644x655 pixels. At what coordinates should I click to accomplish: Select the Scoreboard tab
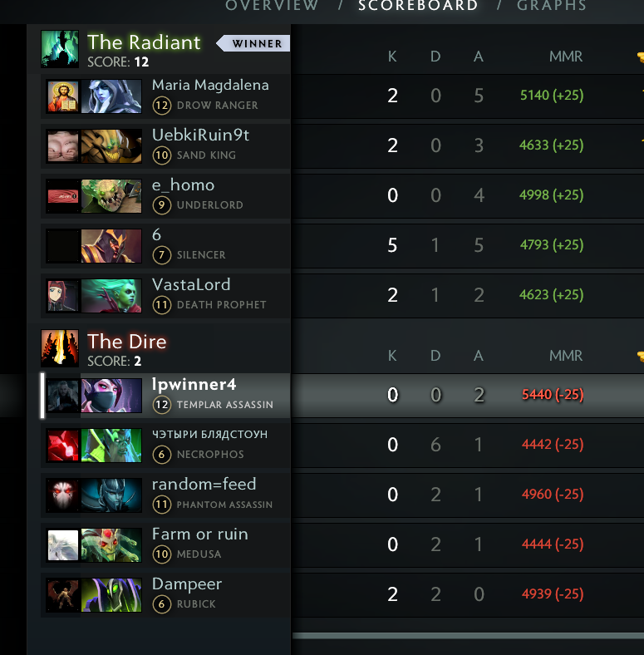tap(418, 6)
